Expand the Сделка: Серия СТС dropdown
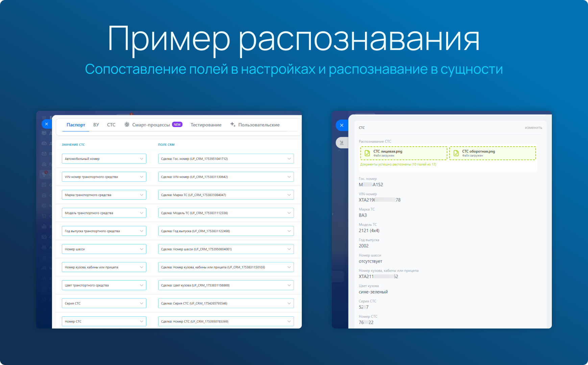 coord(226,303)
